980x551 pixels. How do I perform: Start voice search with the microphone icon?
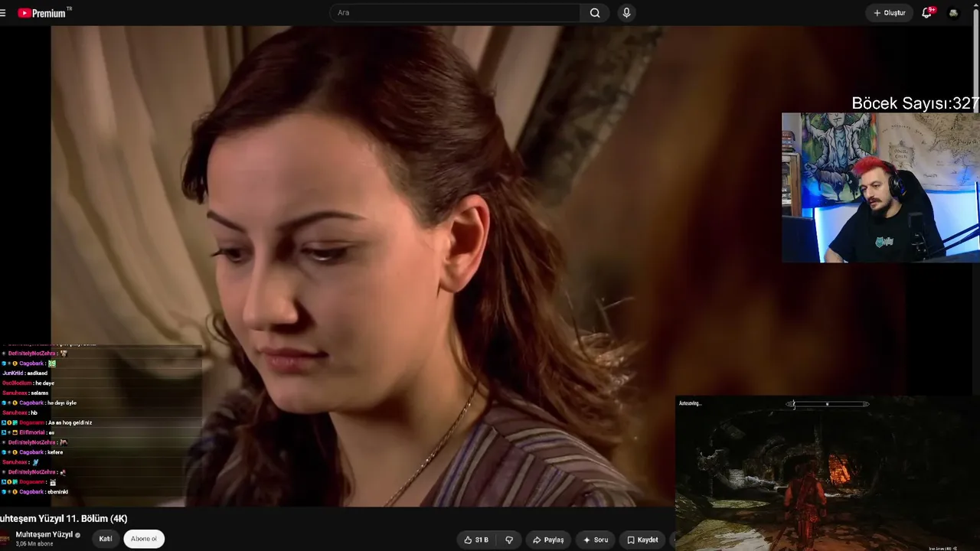[x=626, y=13]
